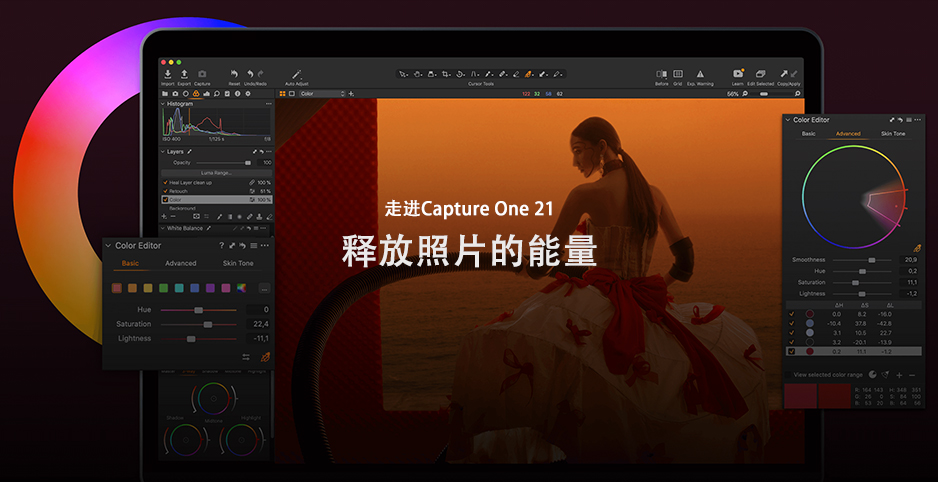Click the more colors ellipsis button
The image size is (938, 482).
pyautogui.click(x=264, y=289)
